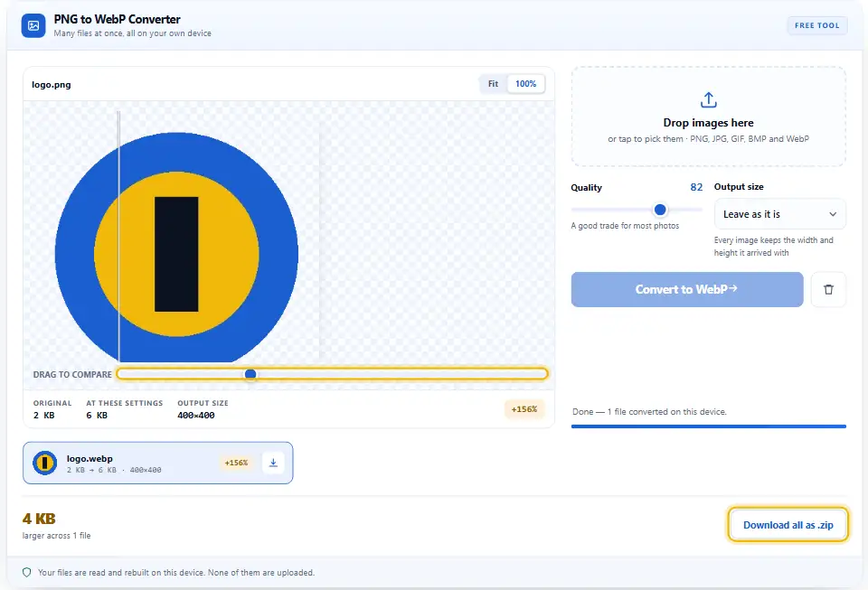The width and height of the screenshot is (868, 590).
Task: Click Download all as .zip
Action: [788, 525]
